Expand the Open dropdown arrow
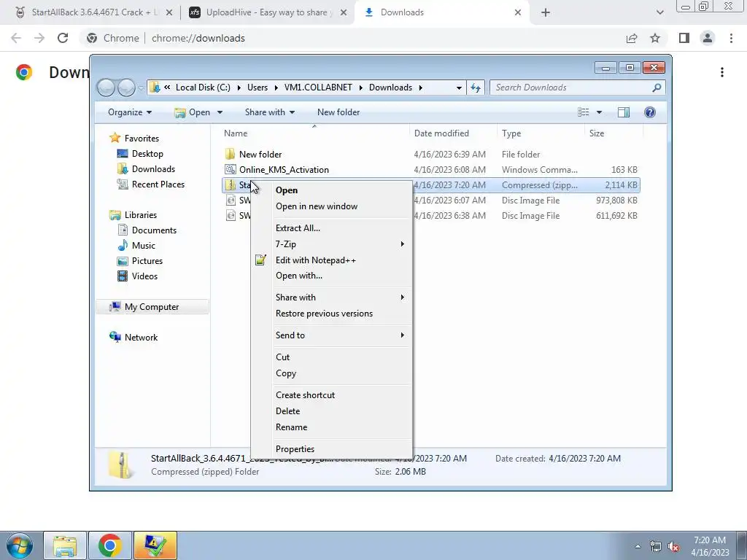747x560 pixels. click(x=220, y=112)
